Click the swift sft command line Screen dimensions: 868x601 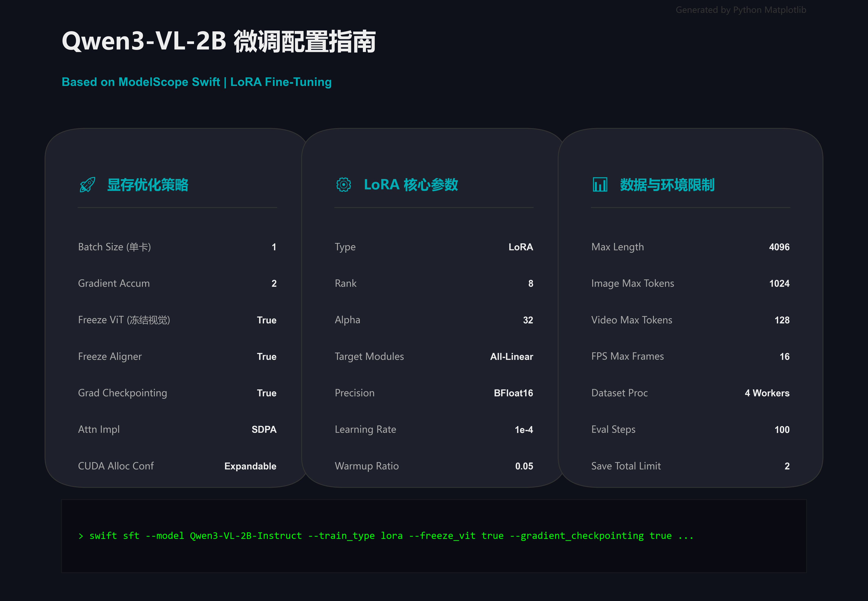coord(386,535)
